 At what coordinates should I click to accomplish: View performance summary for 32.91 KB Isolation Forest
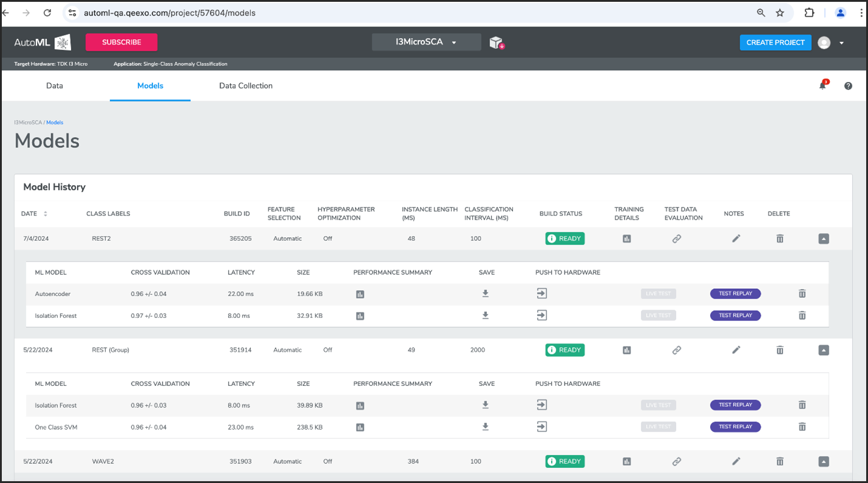pos(360,316)
